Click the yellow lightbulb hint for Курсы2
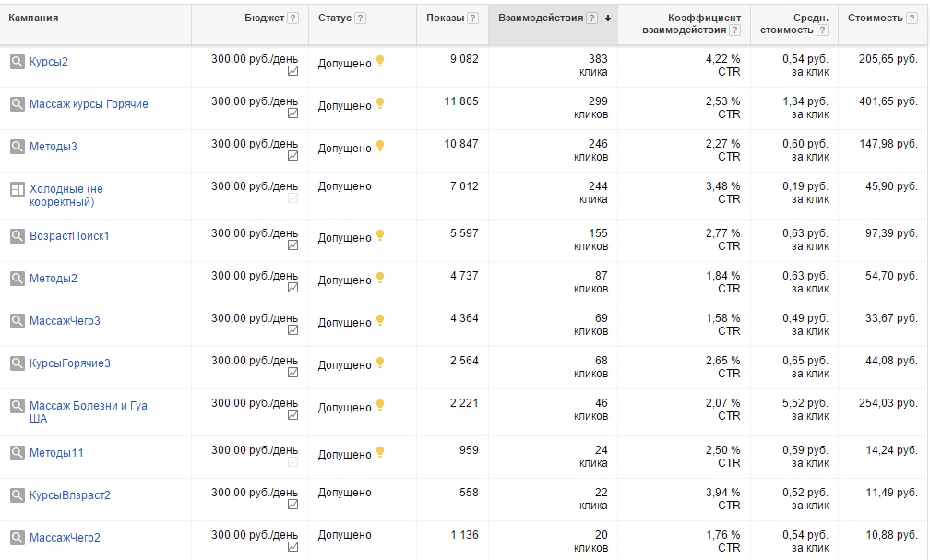Screen dimensions: 930x560 coord(380,61)
